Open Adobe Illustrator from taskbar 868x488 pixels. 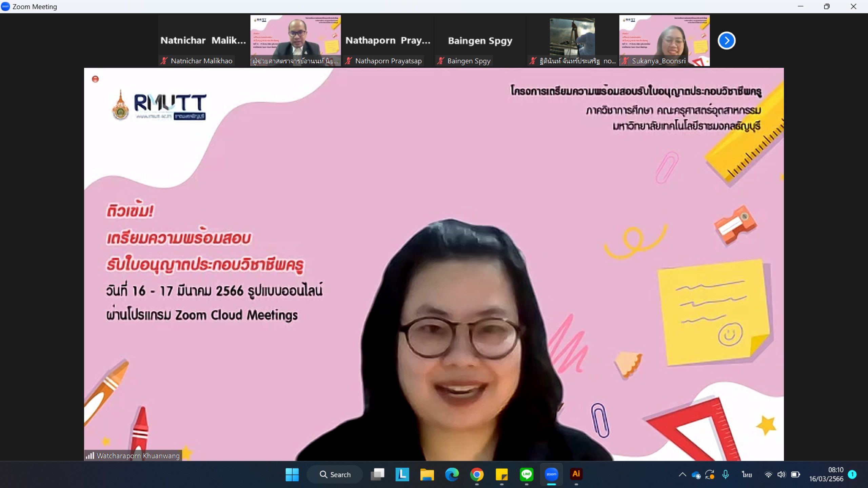coord(576,474)
